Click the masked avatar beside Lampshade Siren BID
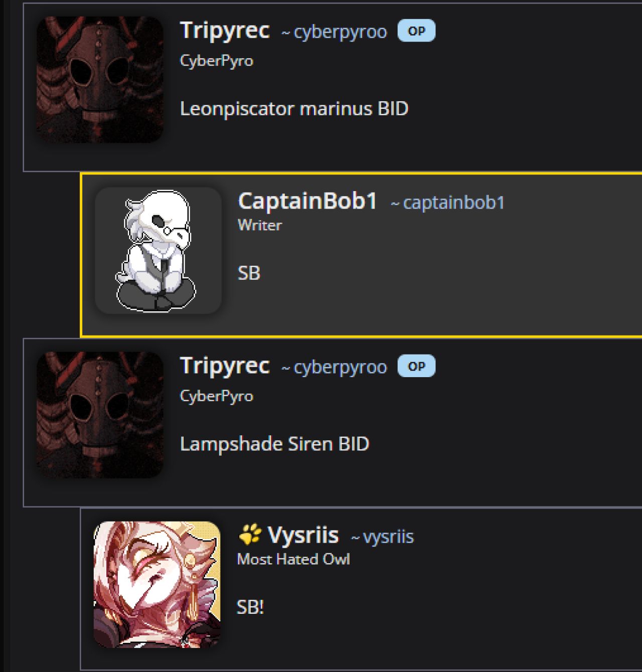642x672 pixels. (x=100, y=415)
